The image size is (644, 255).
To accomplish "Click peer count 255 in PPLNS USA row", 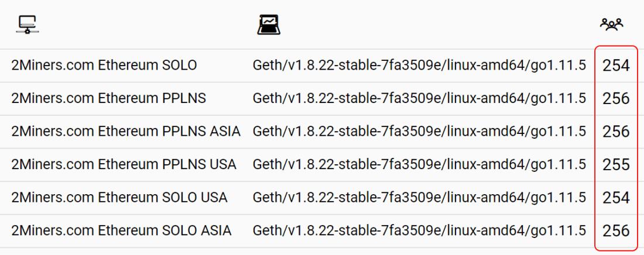I will coord(615,164).
